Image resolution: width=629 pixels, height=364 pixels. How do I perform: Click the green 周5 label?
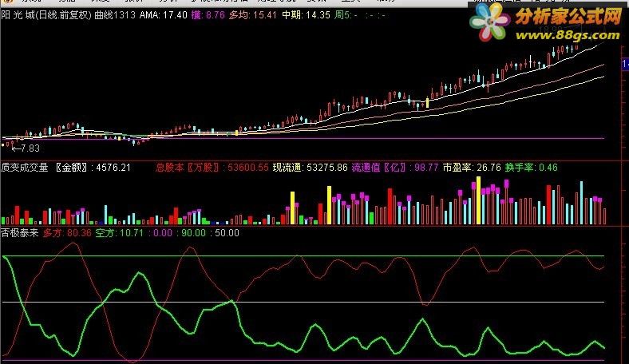coord(346,15)
